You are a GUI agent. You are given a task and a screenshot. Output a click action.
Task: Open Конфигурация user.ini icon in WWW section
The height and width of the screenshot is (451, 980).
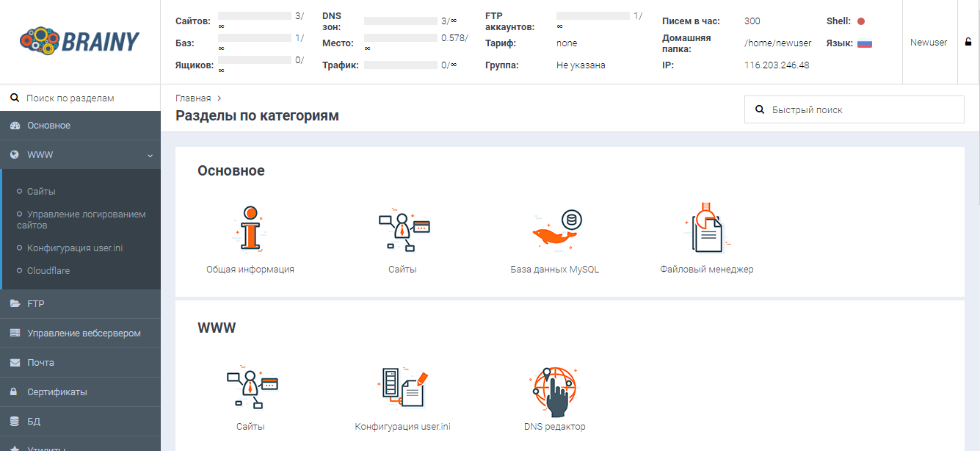point(402,386)
